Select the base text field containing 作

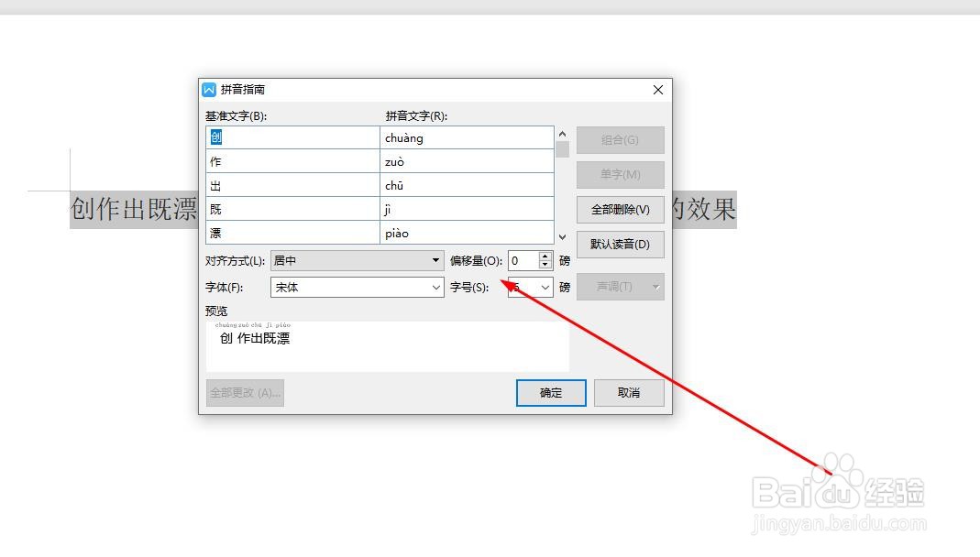[x=292, y=161]
